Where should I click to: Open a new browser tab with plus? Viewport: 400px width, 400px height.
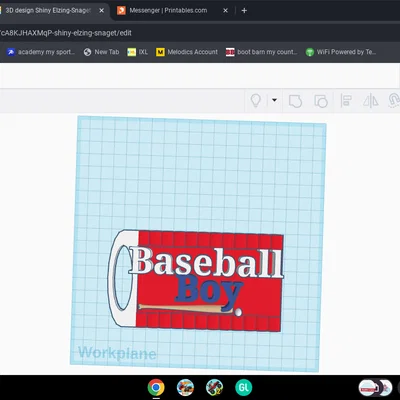244,11
